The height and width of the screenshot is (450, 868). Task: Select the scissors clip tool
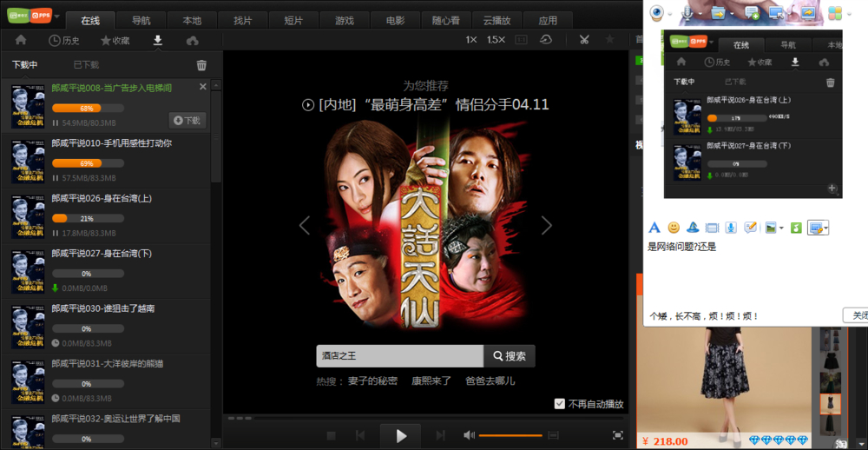(x=584, y=40)
